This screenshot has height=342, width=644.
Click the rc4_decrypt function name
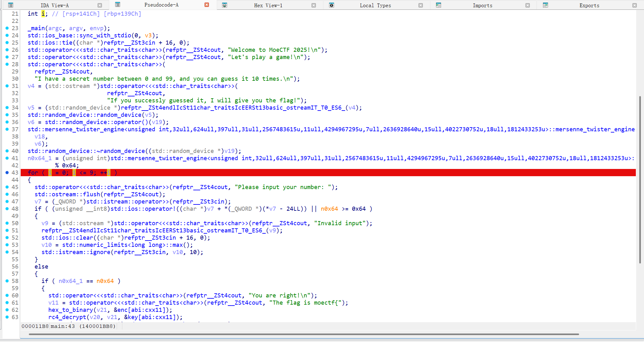(67, 317)
